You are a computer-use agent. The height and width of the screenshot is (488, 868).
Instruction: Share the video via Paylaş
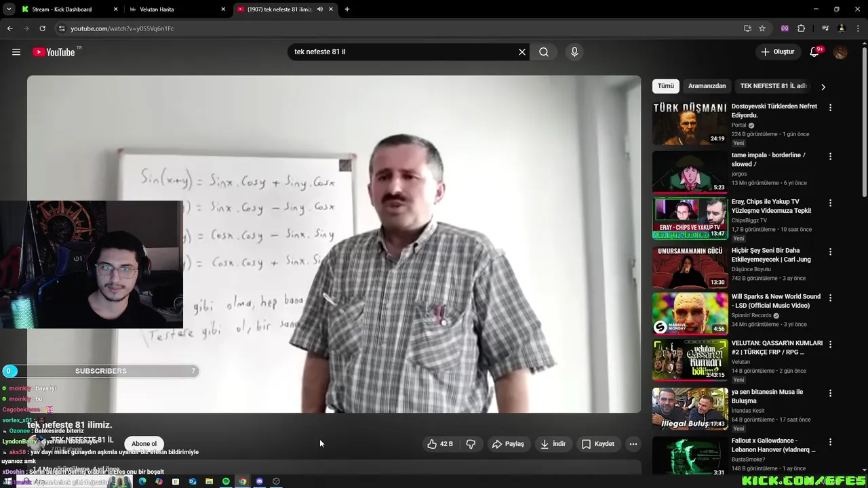click(x=509, y=444)
